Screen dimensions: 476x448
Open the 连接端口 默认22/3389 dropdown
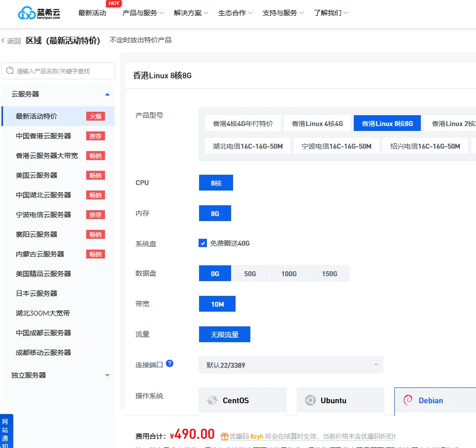click(291, 365)
